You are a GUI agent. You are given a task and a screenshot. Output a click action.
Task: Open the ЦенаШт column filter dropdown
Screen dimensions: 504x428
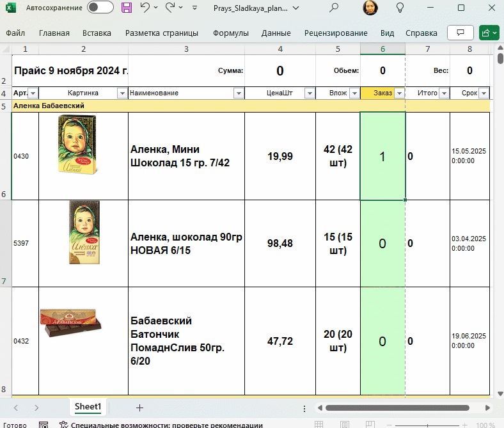[x=309, y=93]
